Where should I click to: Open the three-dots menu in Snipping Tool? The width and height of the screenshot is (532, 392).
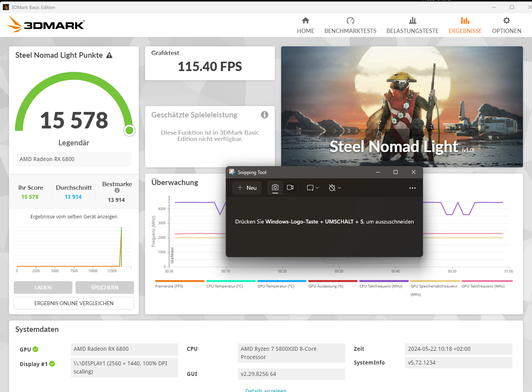tap(412, 188)
